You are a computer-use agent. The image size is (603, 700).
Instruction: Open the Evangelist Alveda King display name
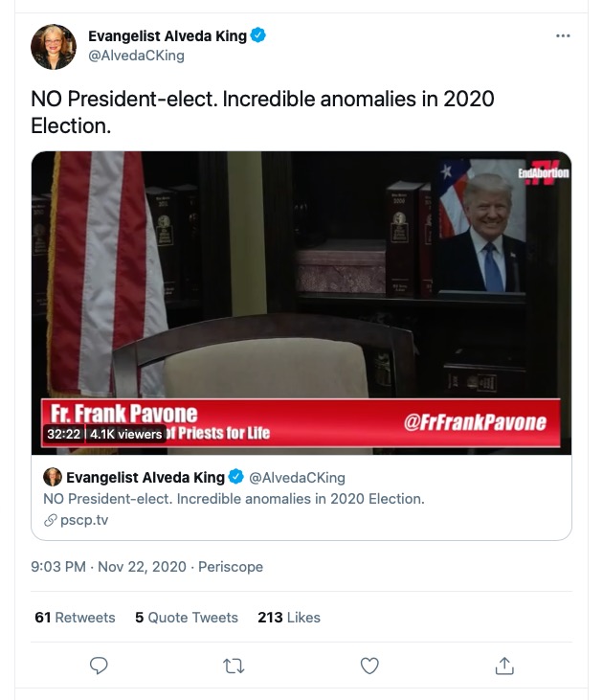coord(167,36)
